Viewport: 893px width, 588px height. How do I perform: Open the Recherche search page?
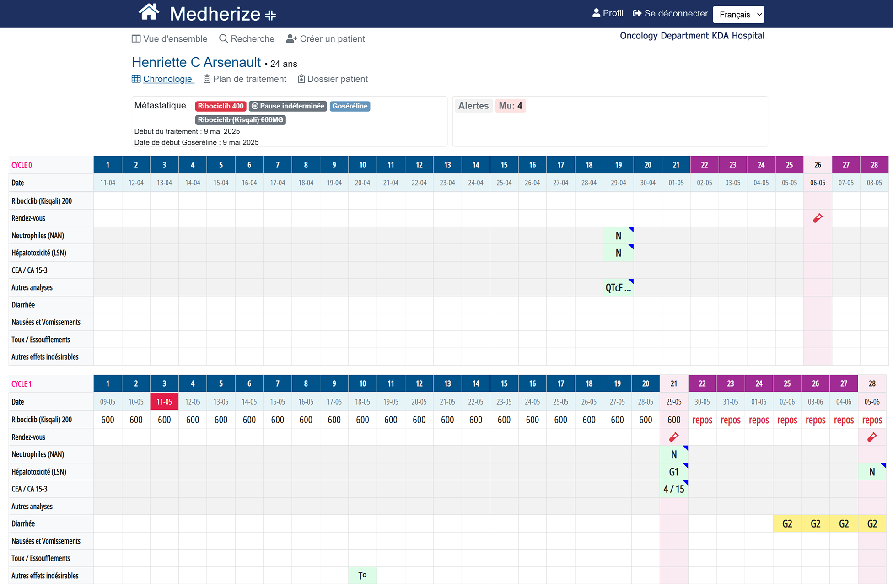(x=247, y=39)
